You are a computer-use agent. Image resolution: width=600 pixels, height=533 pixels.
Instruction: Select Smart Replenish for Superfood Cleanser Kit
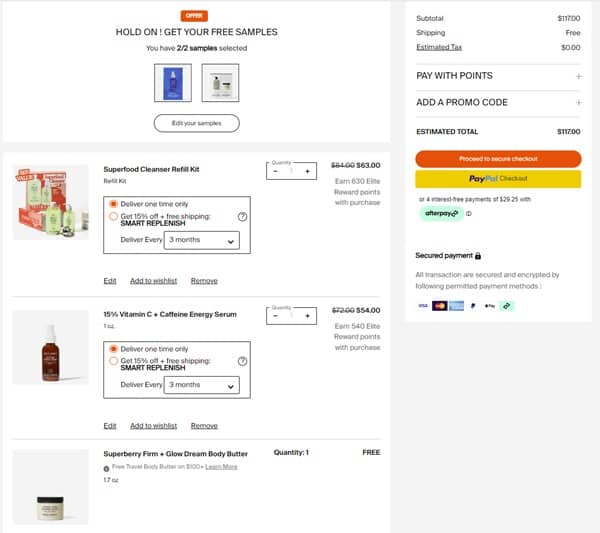[113, 216]
